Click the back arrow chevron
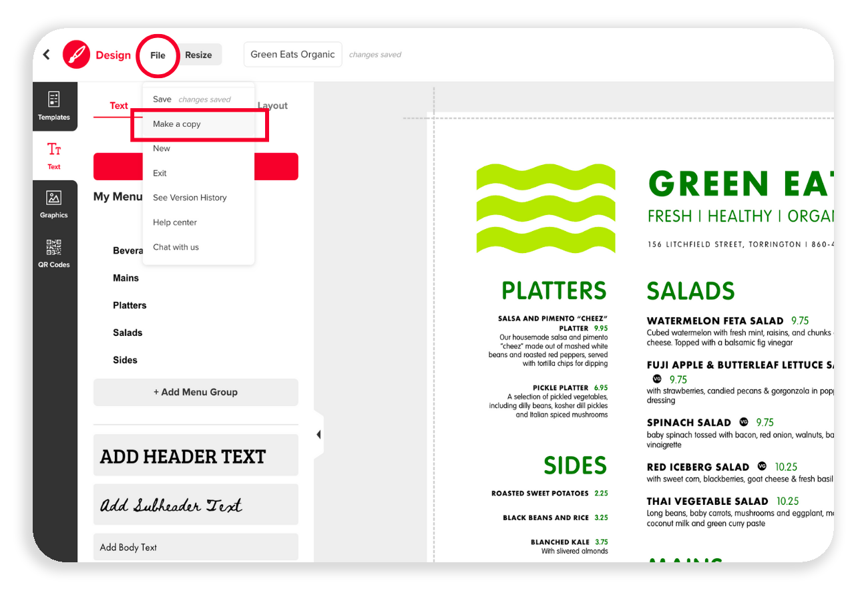Screen dimensions: 868x601 pyautogui.click(x=46, y=55)
